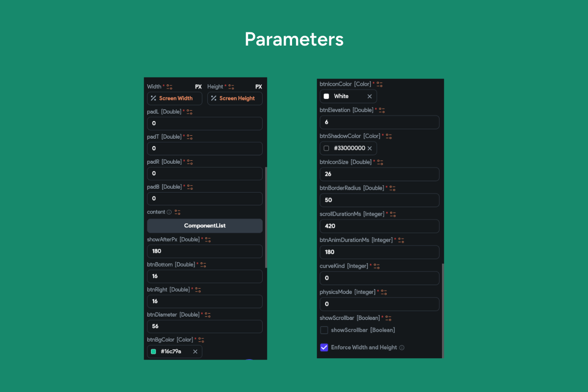Click variable icon beside btnElevation label

click(x=382, y=110)
